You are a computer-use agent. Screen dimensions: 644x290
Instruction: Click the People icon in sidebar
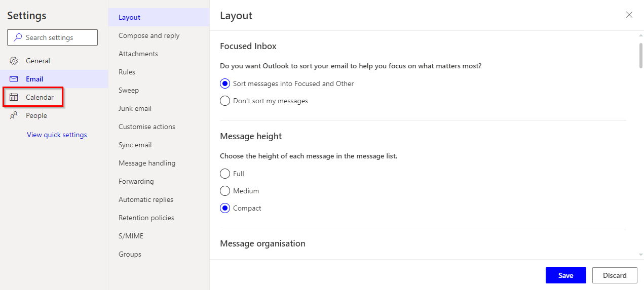tap(14, 115)
